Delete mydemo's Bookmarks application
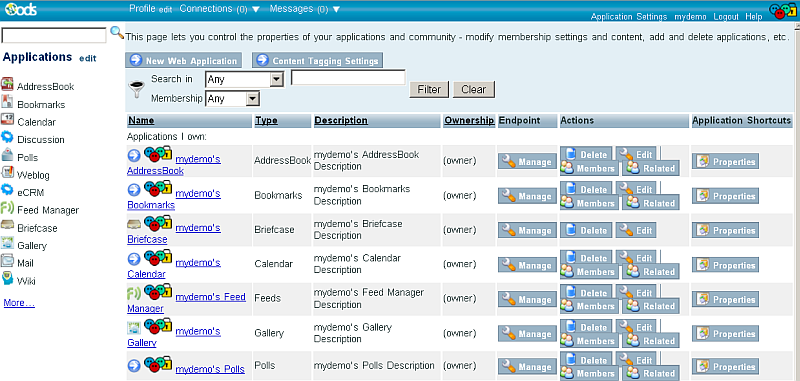Viewport: 800px width, 381px height. pos(586,189)
